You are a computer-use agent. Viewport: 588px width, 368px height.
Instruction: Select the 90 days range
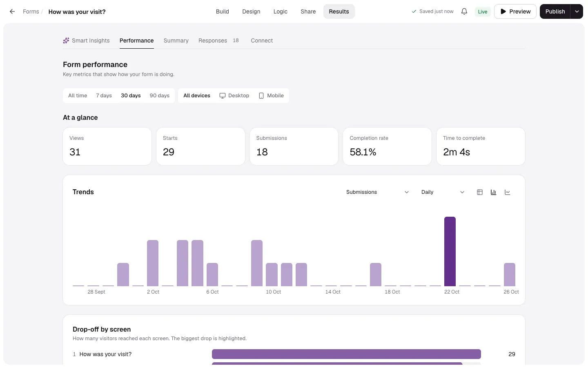160,96
